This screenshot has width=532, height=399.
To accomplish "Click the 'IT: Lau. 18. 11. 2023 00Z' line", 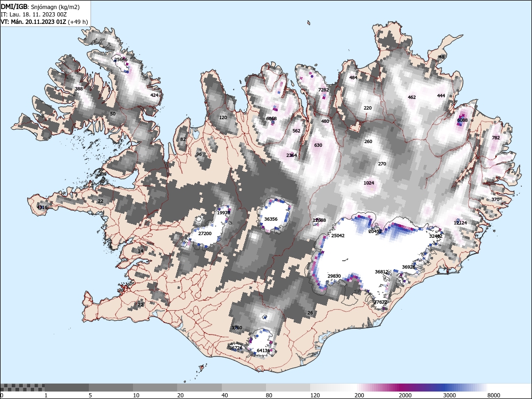I will point(34,14).
